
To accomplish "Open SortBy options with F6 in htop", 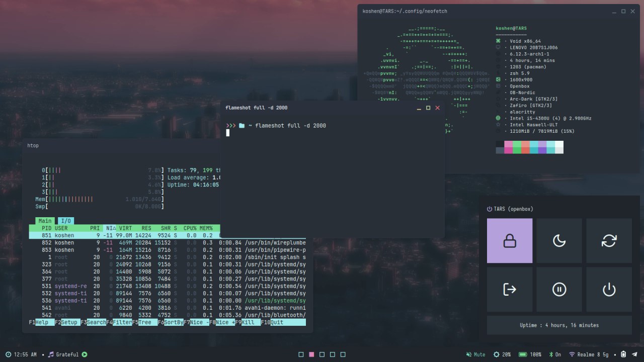I will tap(172, 322).
